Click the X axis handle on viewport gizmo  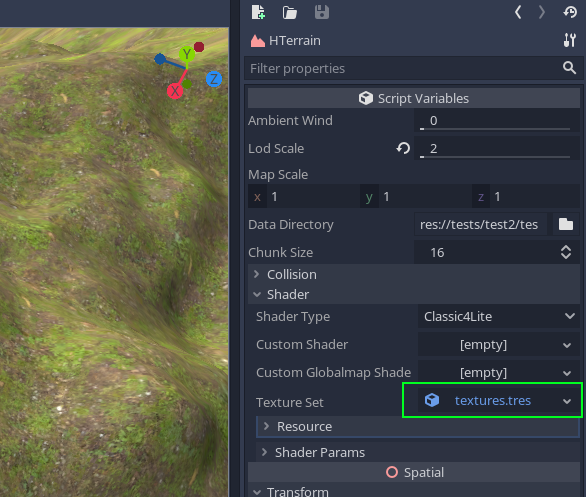point(175,91)
